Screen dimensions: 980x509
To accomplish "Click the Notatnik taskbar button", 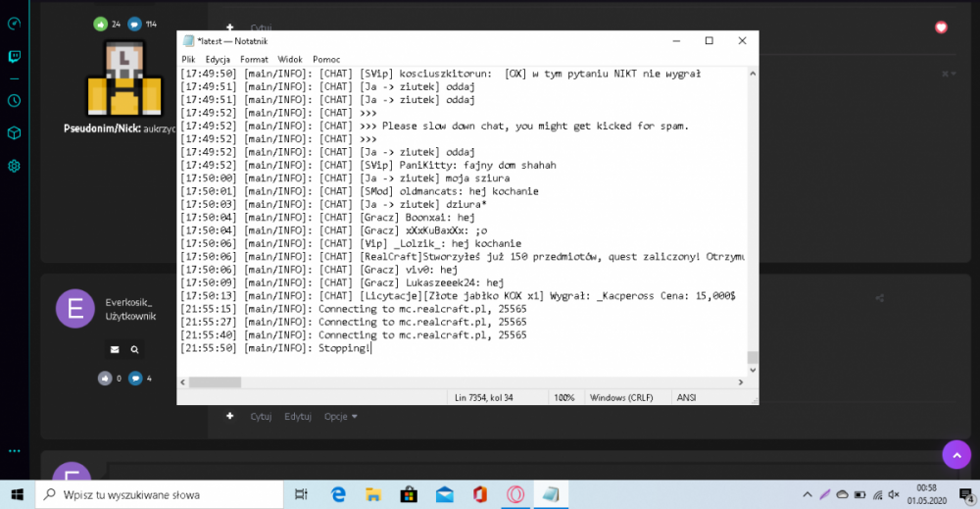I will pos(551,494).
